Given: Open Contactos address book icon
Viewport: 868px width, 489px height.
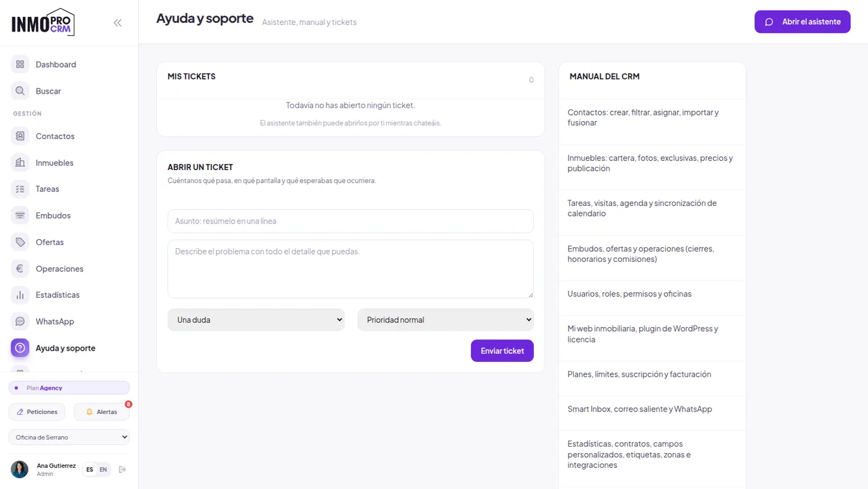Looking at the screenshot, I should pyautogui.click(x=20, y=136).
